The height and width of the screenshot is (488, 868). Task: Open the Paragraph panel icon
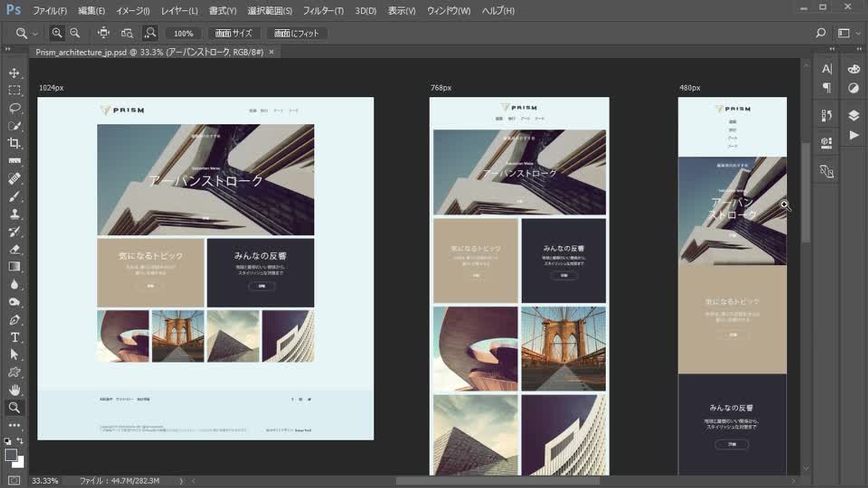tap(826, 88)
